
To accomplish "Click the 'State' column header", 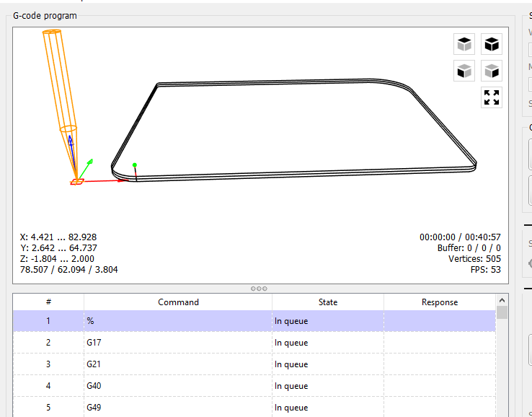I will point(328,302).
